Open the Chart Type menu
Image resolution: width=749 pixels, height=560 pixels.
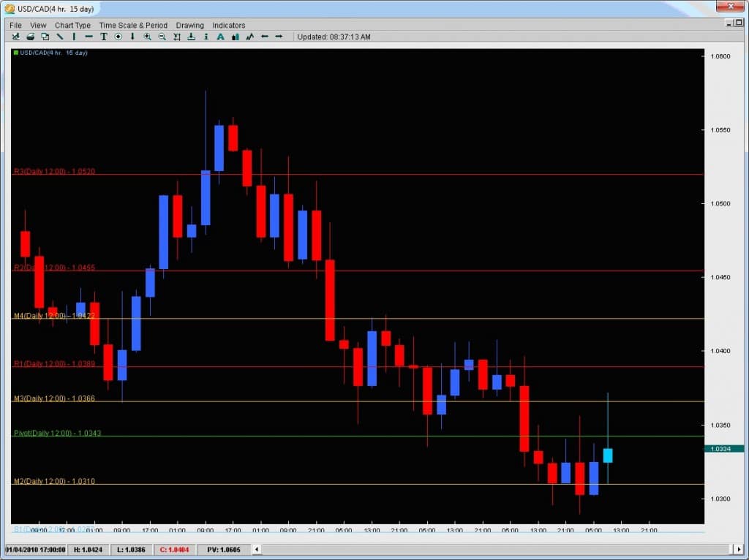click(72, 26)
